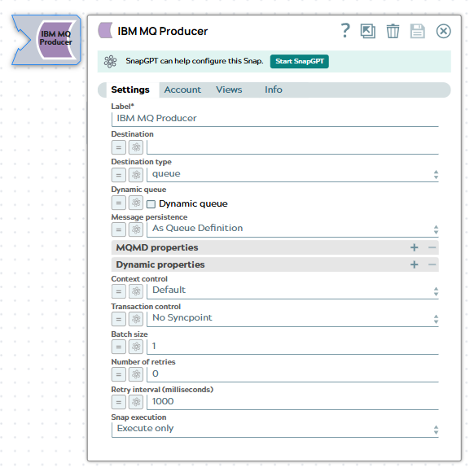This screenshot has width=474, height=476.
Task: Toggle expression button for Transaction control
Action: click(119, 319)
